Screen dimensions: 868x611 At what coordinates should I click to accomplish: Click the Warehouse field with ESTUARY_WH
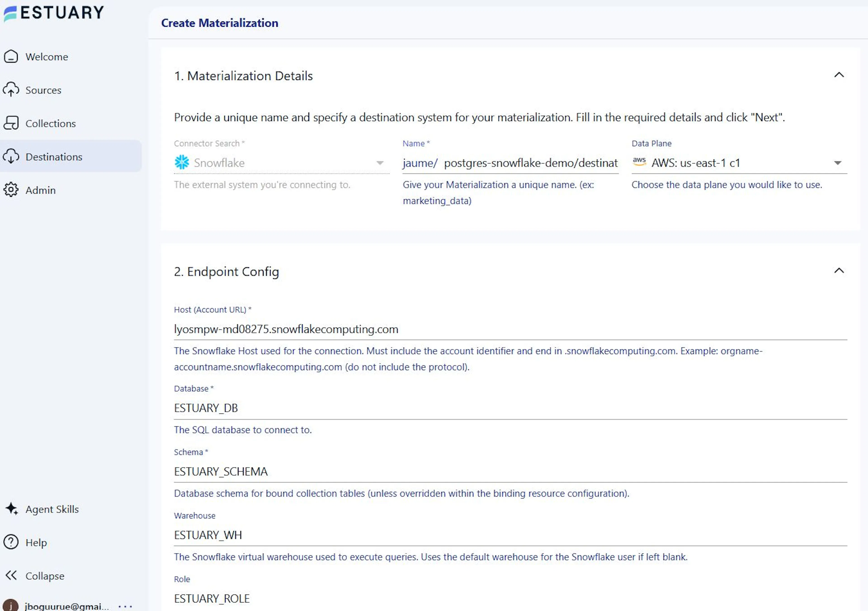[x=510, y=535]
